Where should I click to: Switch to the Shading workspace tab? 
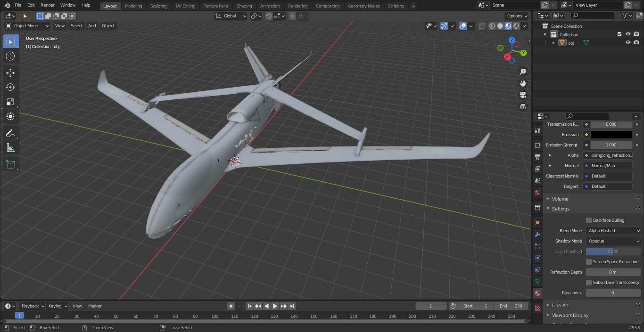[244, 6]
